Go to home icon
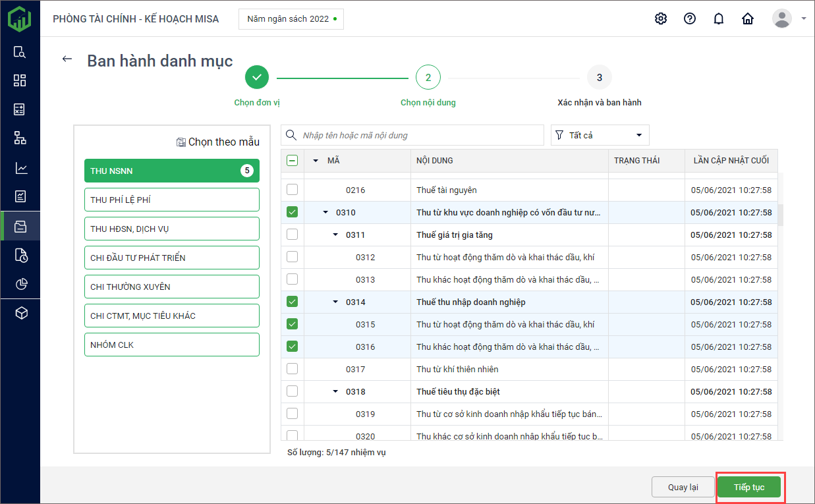 pos(748,18)
